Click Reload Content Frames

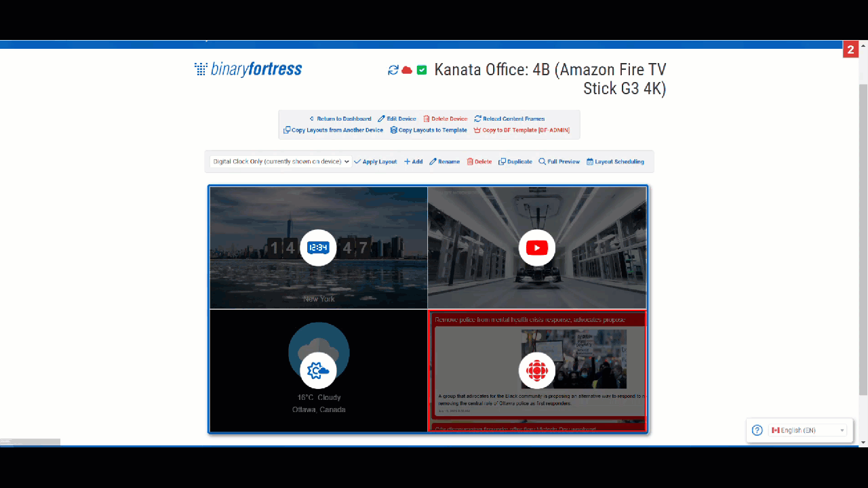[x=509, y=119]
